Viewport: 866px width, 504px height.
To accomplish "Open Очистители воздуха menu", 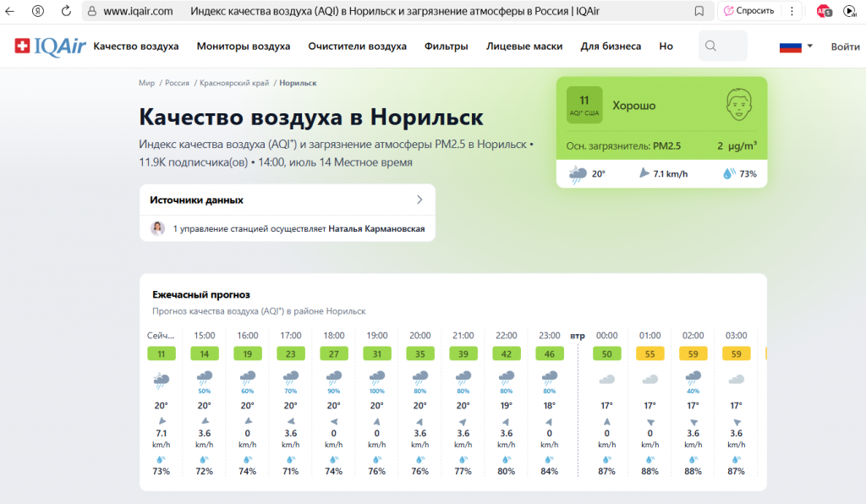I will point(358,47).
